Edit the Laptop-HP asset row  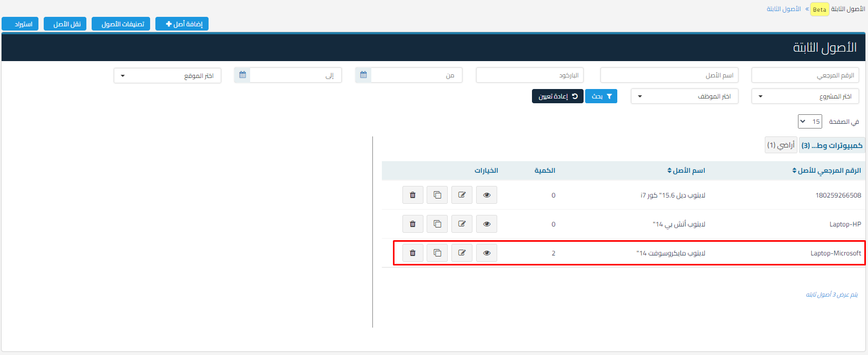coord(461,224)
